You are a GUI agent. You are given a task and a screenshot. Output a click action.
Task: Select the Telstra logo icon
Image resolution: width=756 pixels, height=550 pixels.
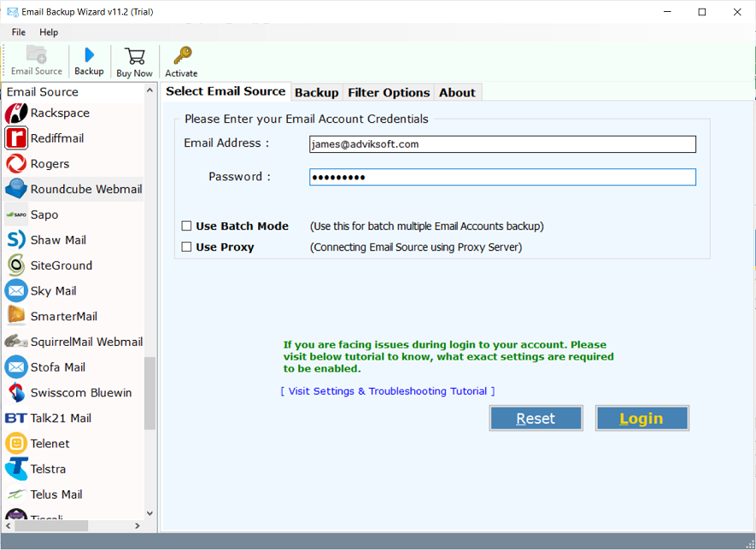tap(16, 469)
